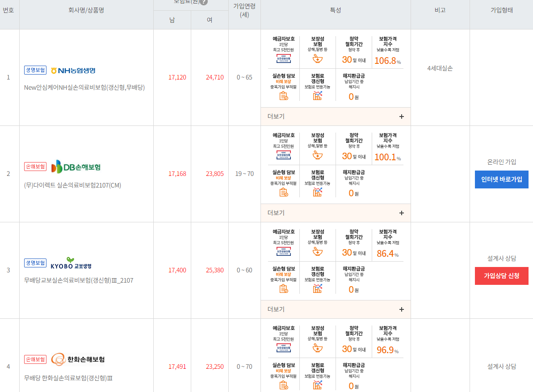Click the 4세대실손 remark text
The image size is (533, 392).
tap(440, 68)
